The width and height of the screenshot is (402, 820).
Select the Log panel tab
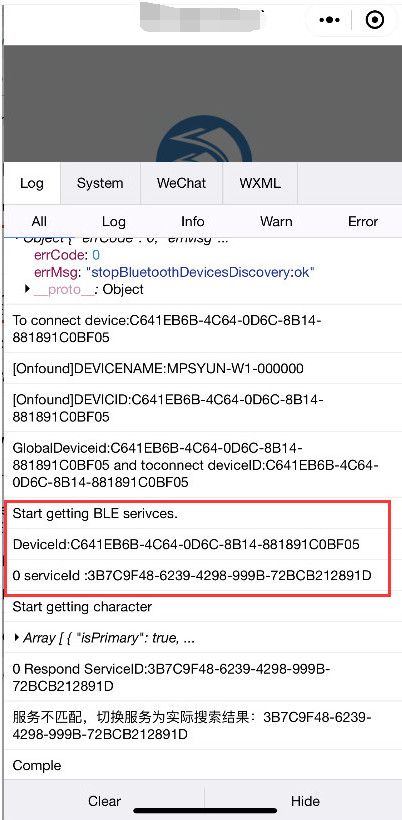point(32,183)
